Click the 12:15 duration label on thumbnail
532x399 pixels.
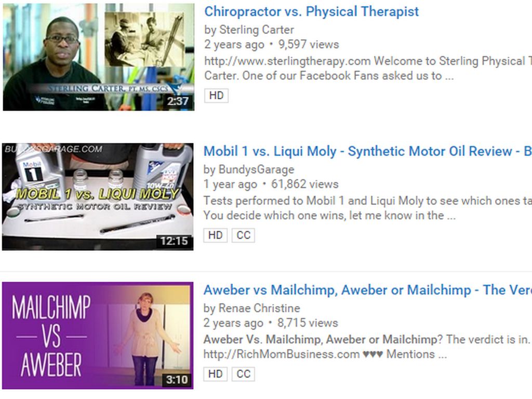[174, 241]
